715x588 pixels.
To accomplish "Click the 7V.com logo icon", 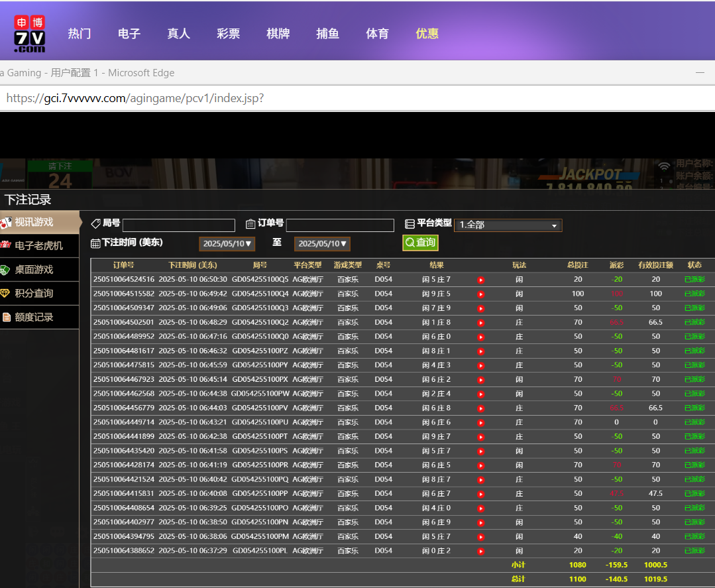I will [x=30, y=34].
